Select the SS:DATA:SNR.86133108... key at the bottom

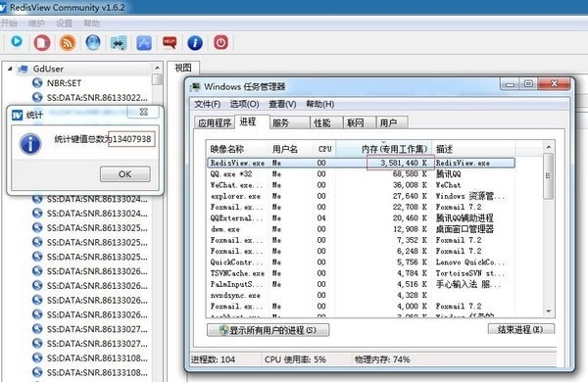97,372
